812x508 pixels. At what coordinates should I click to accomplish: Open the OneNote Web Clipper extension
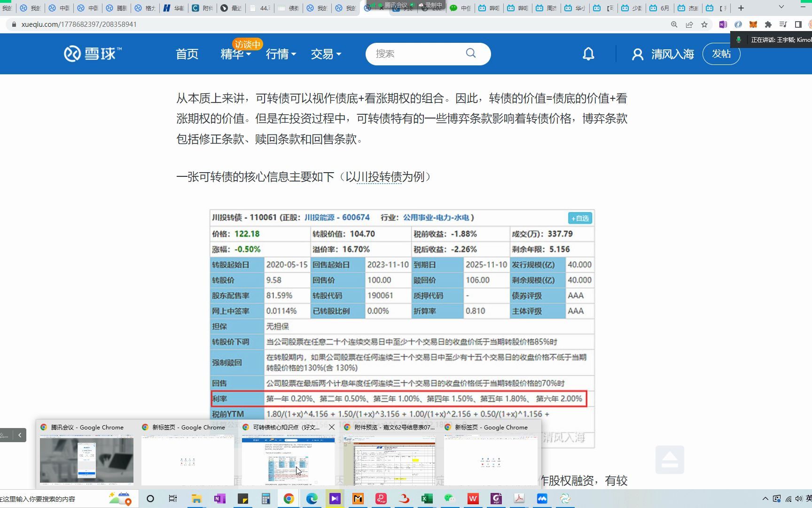(x=723, y=24)
